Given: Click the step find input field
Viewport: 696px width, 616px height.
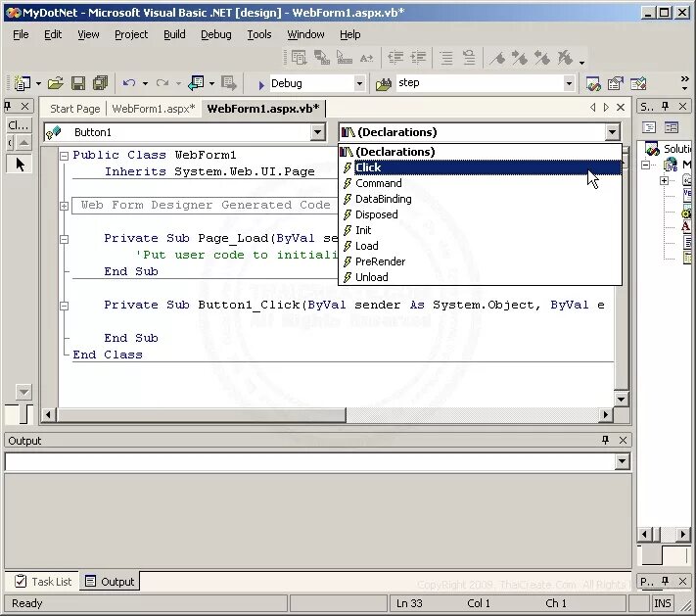Looking at the screenshot, I should 479,83.
